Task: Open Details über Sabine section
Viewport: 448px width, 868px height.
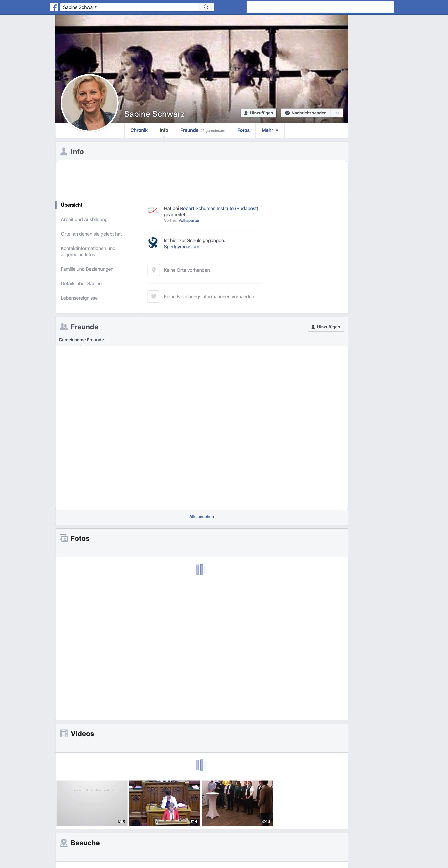Action: (x=81, y=283)
